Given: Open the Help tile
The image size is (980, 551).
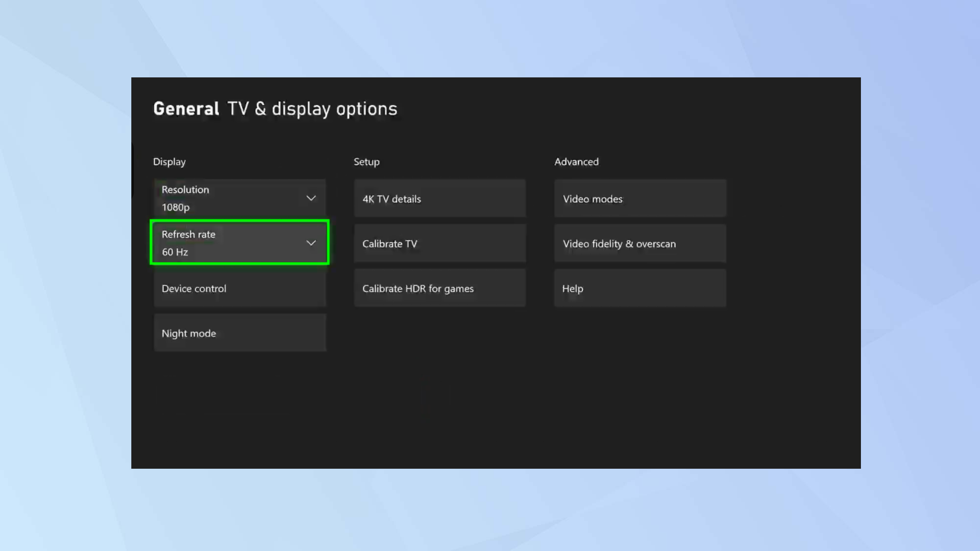Looking at the screenshot, I should coord(640,288).
